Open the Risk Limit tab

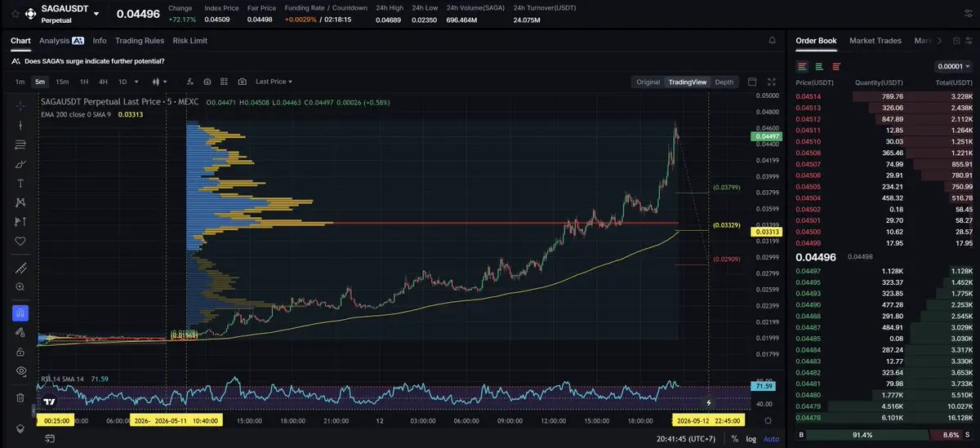(190, 40)
